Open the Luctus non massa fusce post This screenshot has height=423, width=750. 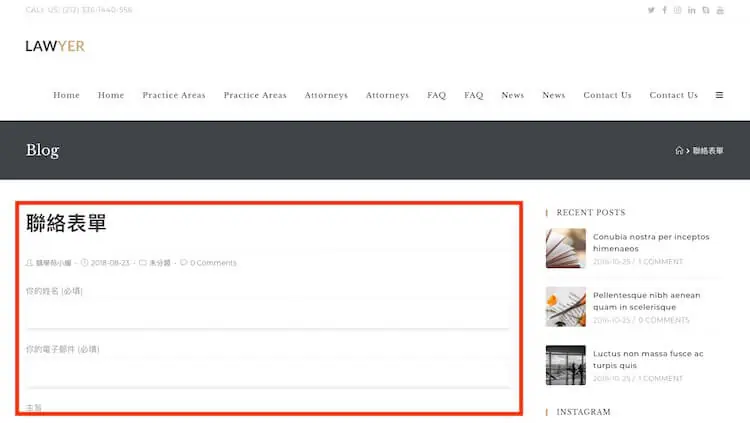(648, 359)
